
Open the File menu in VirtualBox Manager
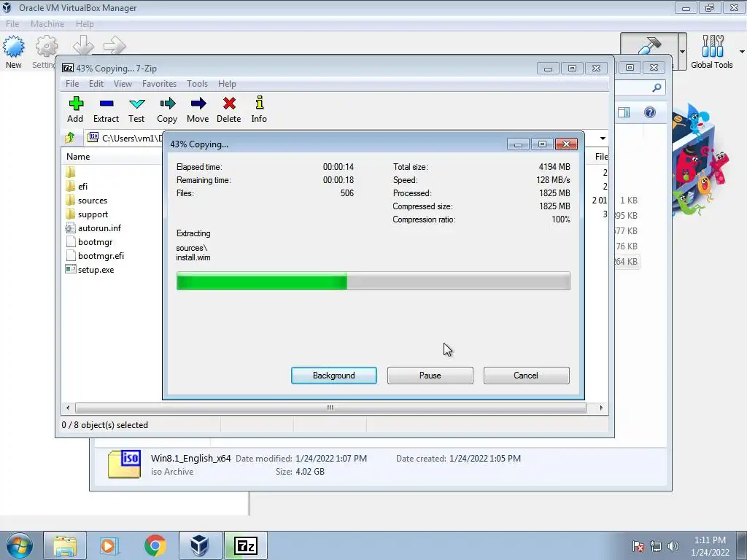[x=12, y=24]
